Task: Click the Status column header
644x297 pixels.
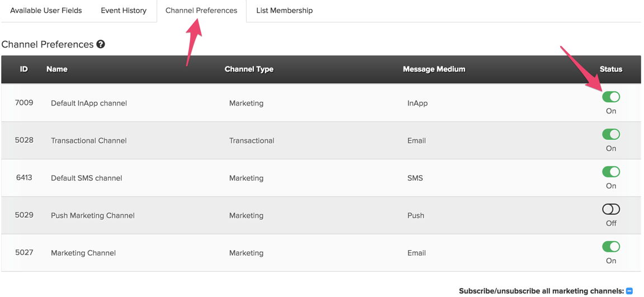Action: click(611, 69)
